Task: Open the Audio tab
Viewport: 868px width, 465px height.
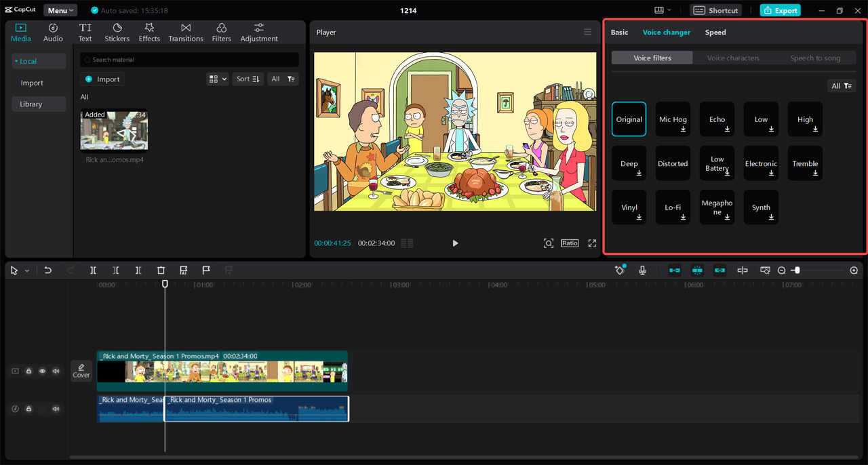Action: click(x=53, y=33)
